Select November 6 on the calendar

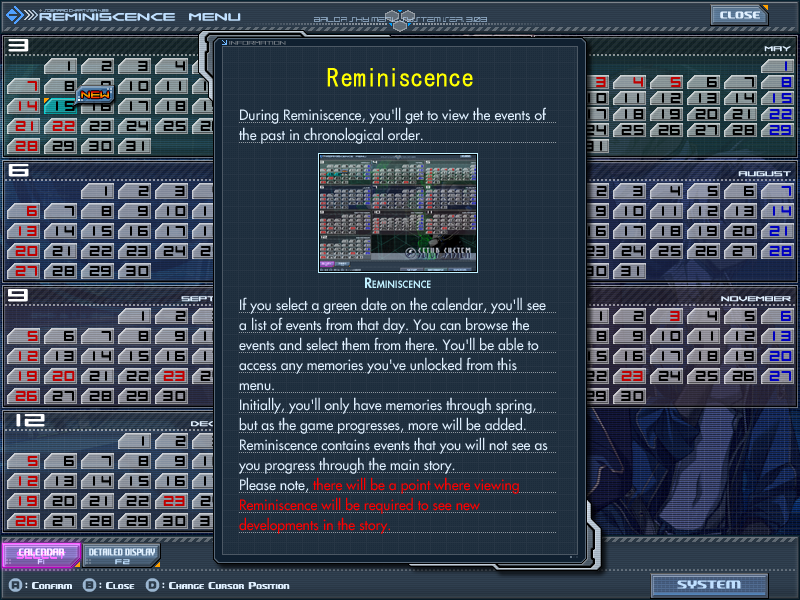coord(778,316)
